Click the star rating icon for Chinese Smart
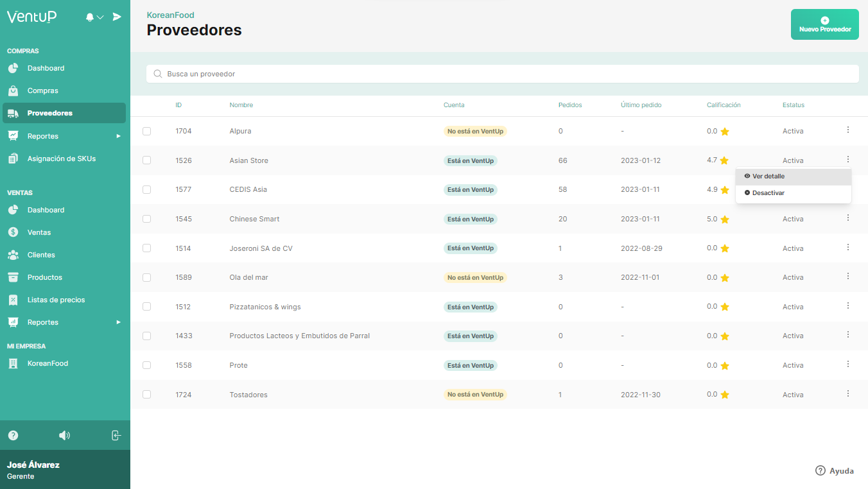 [725, 219]
